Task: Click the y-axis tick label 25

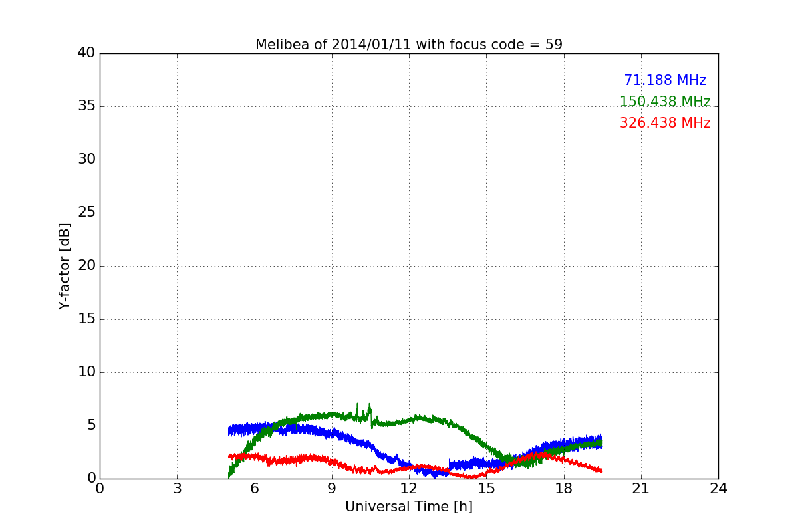Action: pyautogui.click(x=86, y=213)
